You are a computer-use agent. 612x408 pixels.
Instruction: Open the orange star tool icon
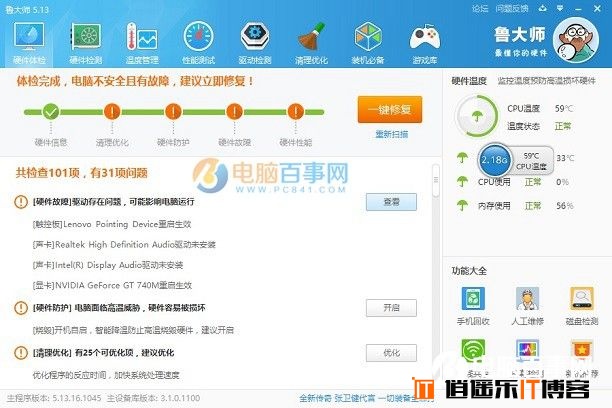pos(582,350)
